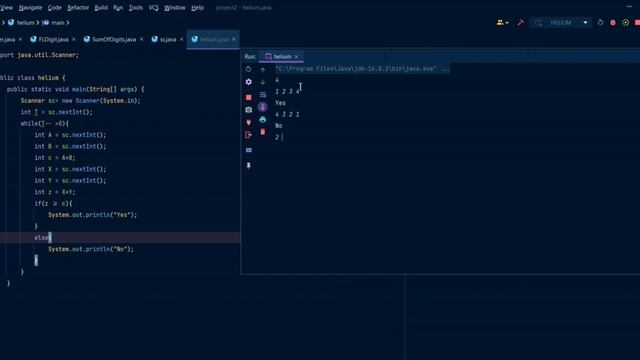Rerun helium in the Run panel
640x360 pixels.
coord(248,69)
